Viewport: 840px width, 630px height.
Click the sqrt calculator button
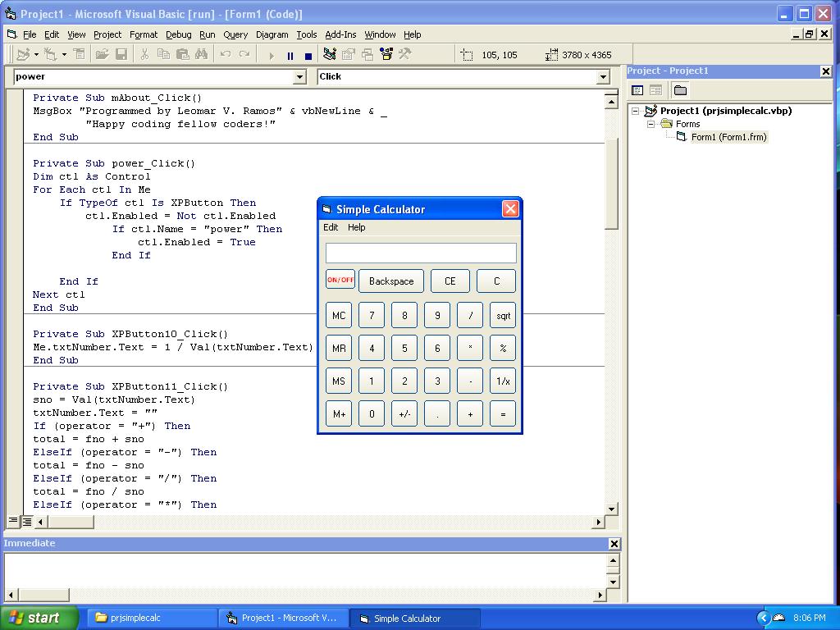click(503, 316)
